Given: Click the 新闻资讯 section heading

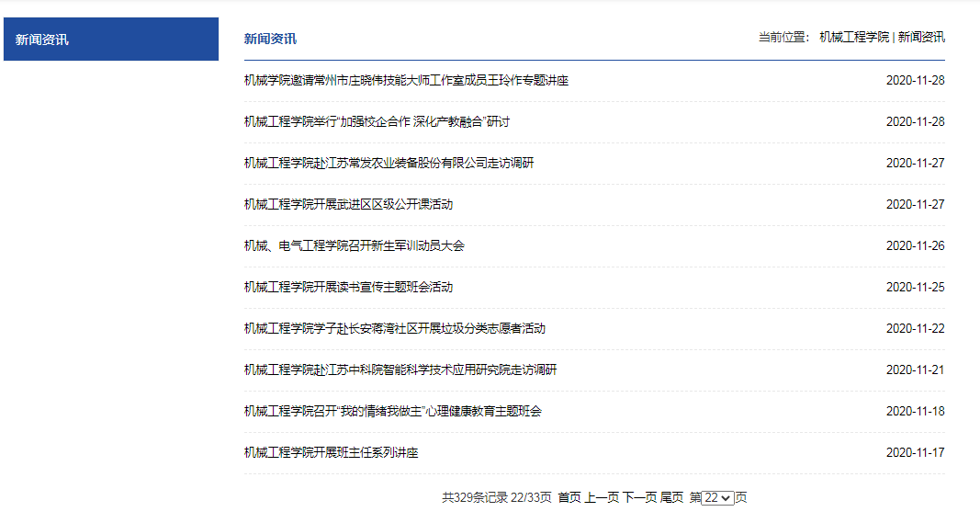Looking at the screenshot, I should (270, 39).
